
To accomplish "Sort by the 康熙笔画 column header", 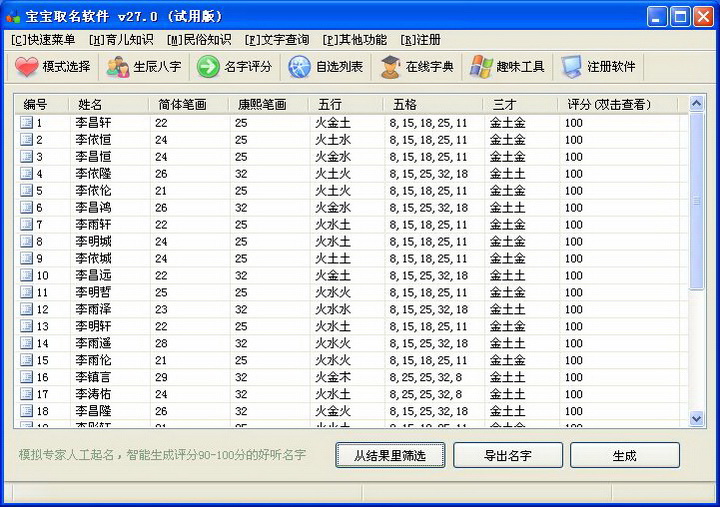I will click(269, 105).
